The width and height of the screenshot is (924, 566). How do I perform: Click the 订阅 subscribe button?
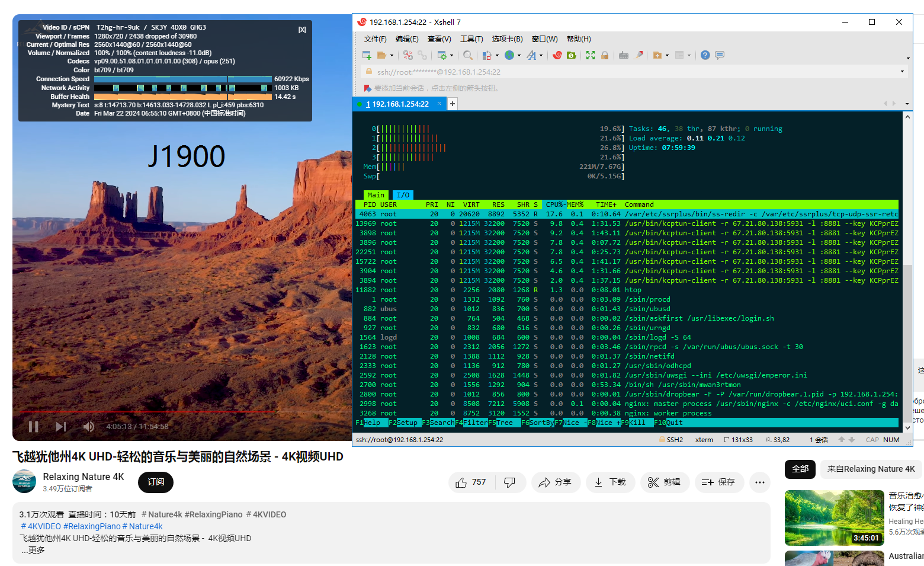[156, 482]
